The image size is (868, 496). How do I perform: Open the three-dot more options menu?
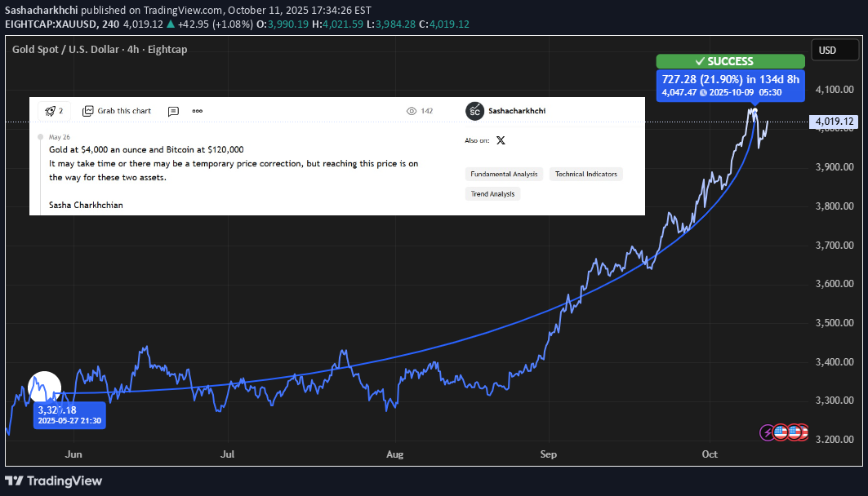tap(198, 111)
